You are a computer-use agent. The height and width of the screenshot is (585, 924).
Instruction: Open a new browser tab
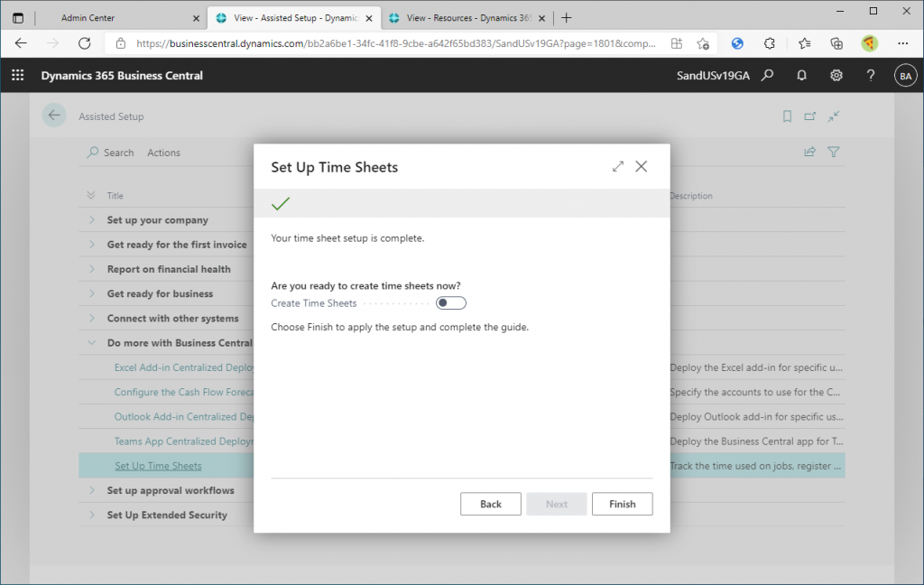[567, 18]
